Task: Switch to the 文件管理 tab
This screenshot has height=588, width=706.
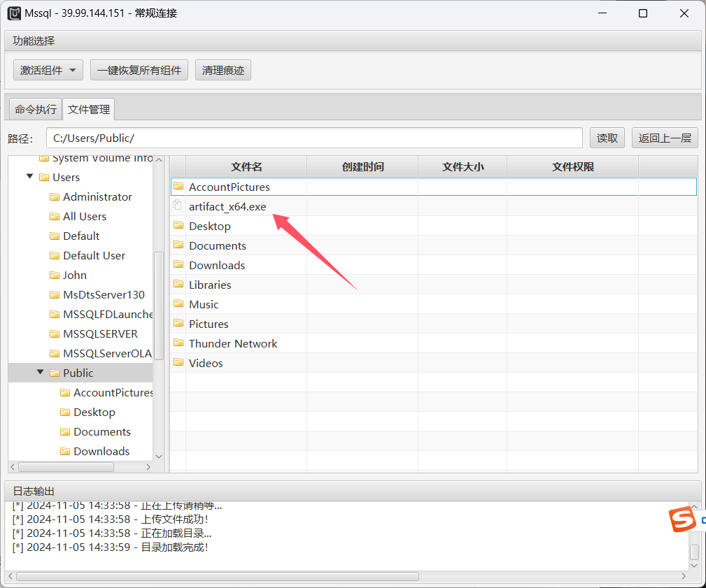Action: (89, 109)
